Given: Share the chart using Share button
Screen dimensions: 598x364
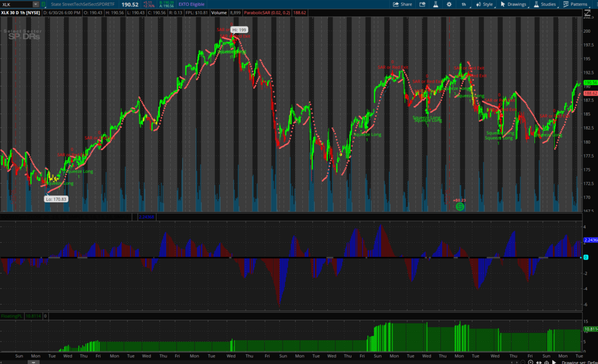Looking at the screenshot, I should (403, 4).
